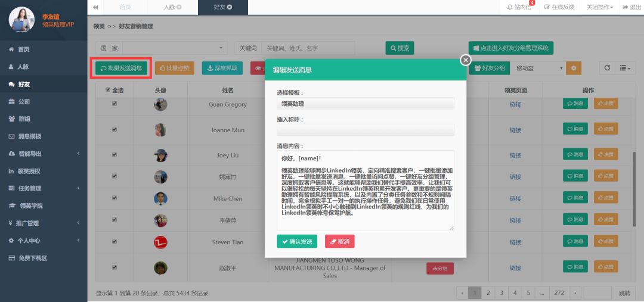644x302 pixels.
Task: Open the column list view dropdown
Action: (x=625, y=68)
